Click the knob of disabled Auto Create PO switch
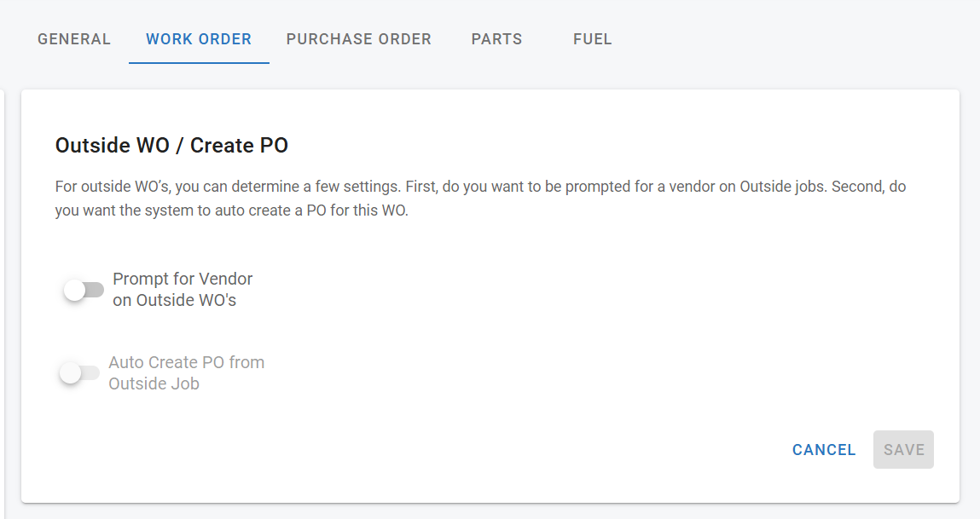The height and width of the screenshot is (519, 980). [70, 373]
